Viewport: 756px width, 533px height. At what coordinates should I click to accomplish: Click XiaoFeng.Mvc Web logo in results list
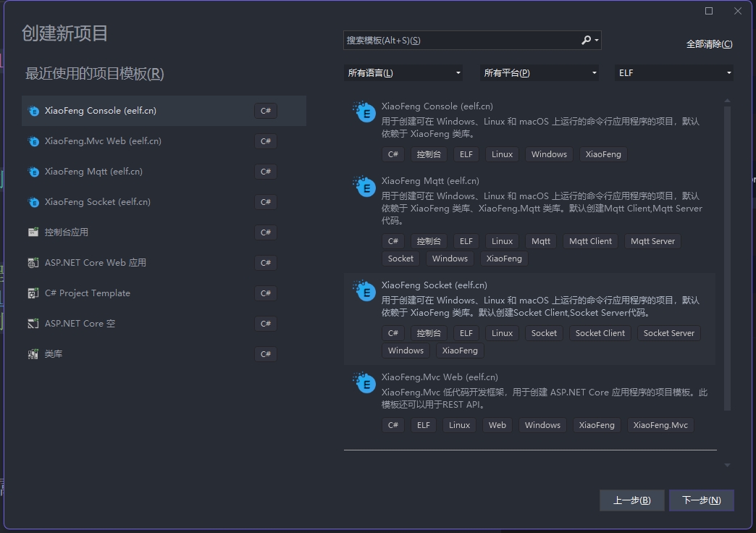[x=364, y=383]
